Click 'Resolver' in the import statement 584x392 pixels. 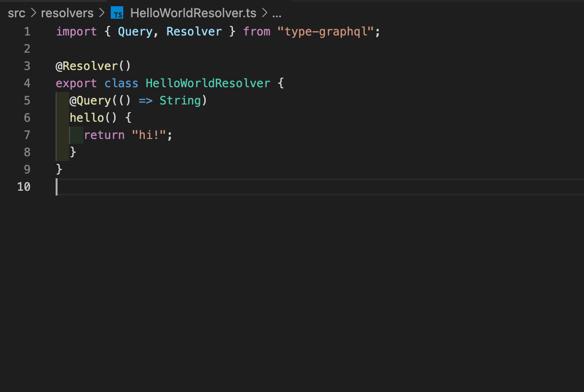[x=194, y=32]
